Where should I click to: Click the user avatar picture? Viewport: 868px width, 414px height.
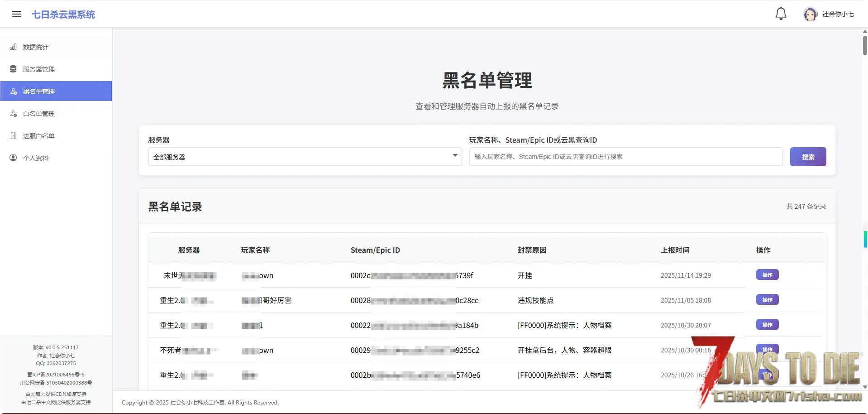click(810, 14)
